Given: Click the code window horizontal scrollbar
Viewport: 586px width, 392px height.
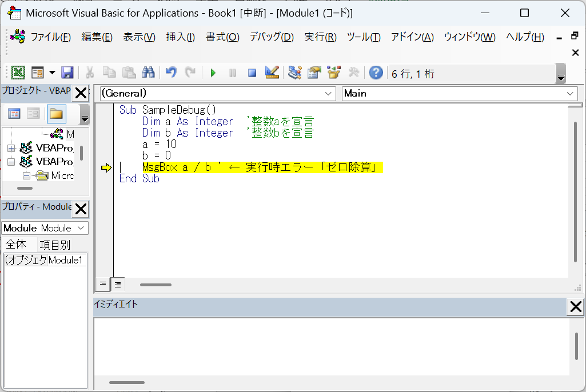Looking at the screenshot, I should coord(156,285).
